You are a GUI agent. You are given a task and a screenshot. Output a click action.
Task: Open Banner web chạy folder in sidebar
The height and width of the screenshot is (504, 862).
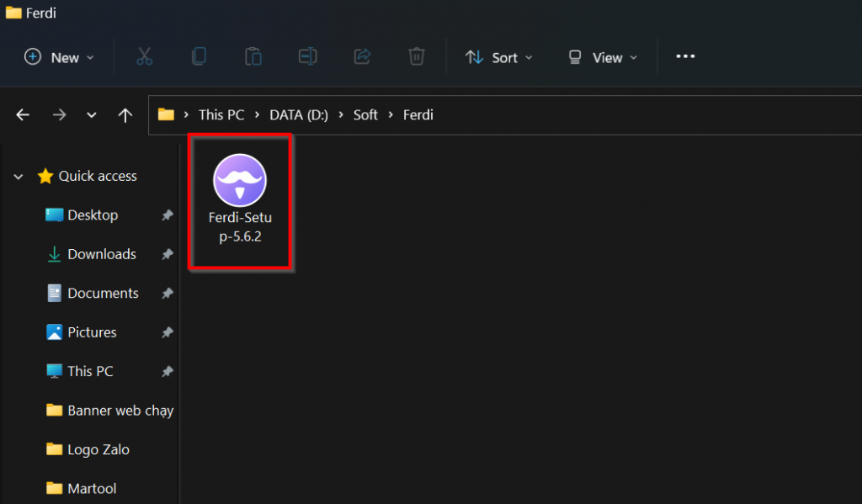(x=110, y=410)
